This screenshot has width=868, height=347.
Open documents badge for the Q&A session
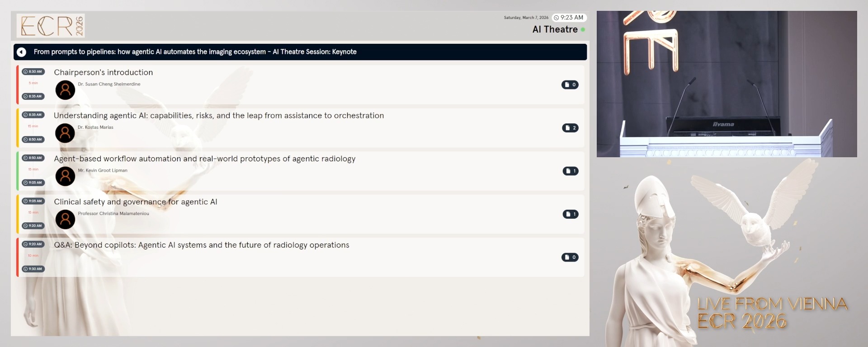pos(570,257)
